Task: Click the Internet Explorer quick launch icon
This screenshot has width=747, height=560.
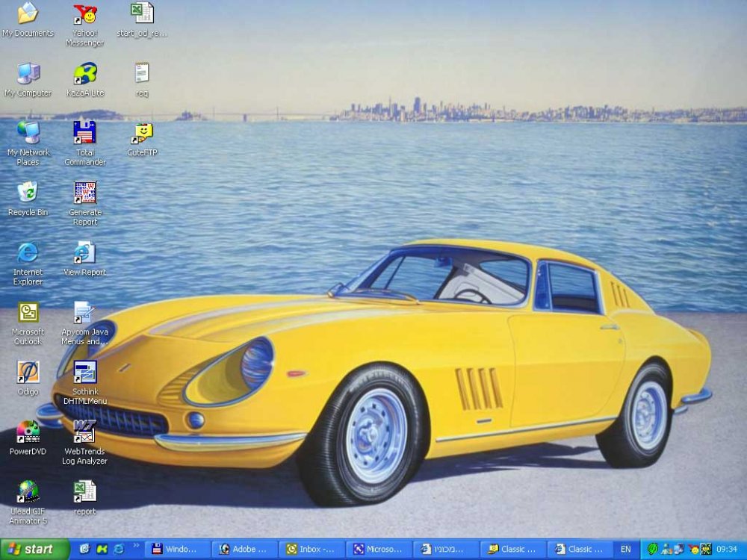Action: 118,549
